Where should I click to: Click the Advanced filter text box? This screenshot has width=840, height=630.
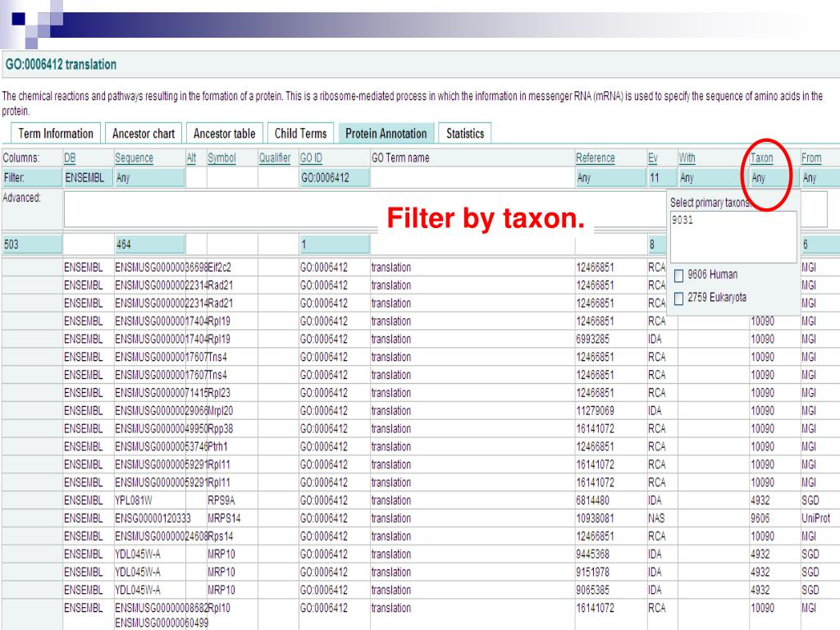coord(364,209)
